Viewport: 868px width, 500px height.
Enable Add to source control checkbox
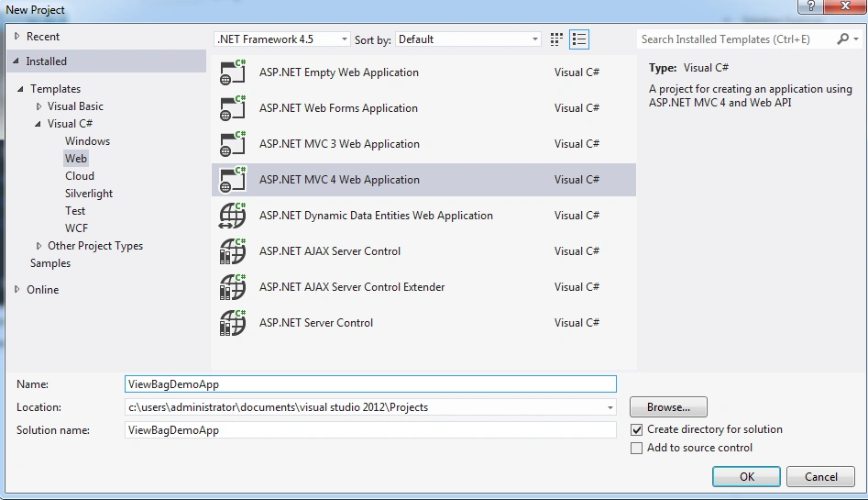tap(637, 448)
